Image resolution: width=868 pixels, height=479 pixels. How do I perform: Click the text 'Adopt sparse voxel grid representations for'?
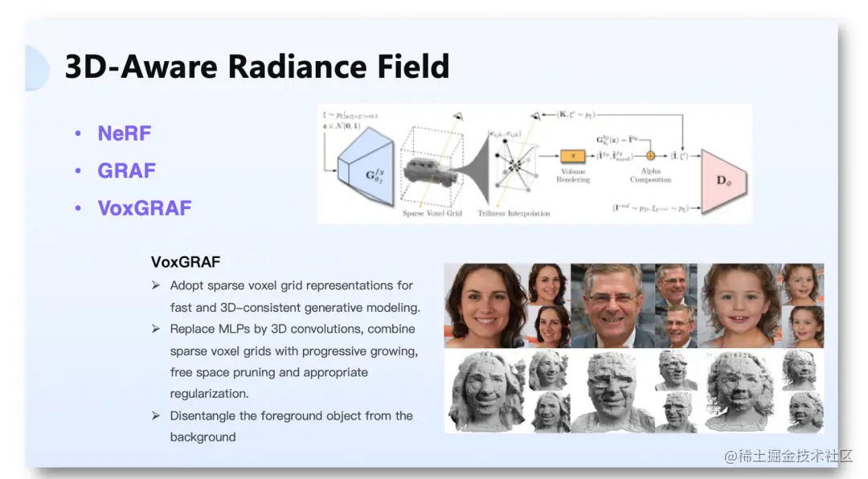pyautogui.click(x=291, y=286)
